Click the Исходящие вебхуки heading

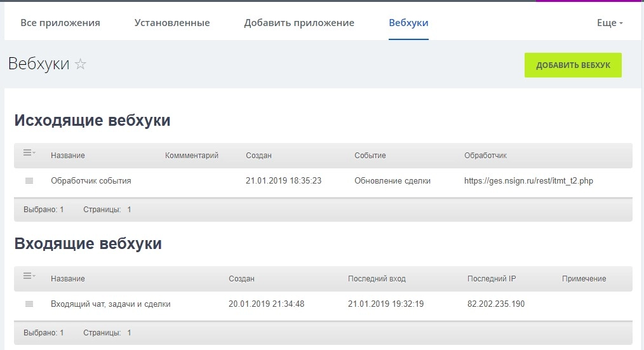pyautogui.click(x=93, y=120)
